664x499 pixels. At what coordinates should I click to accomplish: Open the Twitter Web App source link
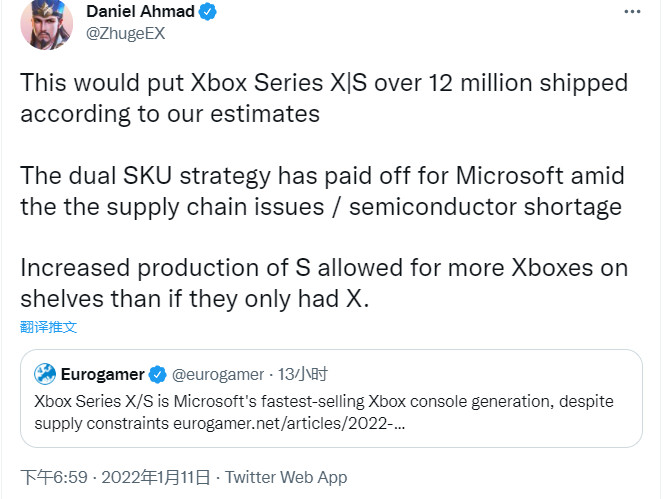point(286,477)
